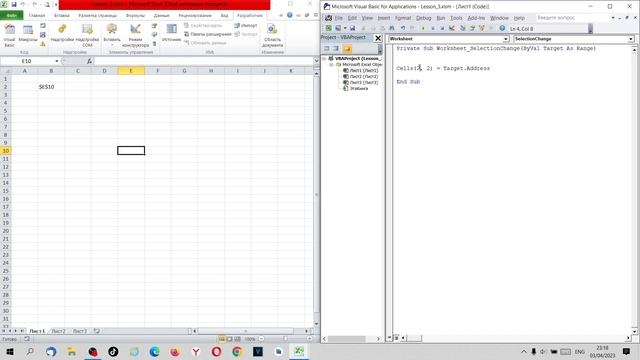Toggle Режим конструктора design mode
This screenshot has width=640, height=360.
136,36
